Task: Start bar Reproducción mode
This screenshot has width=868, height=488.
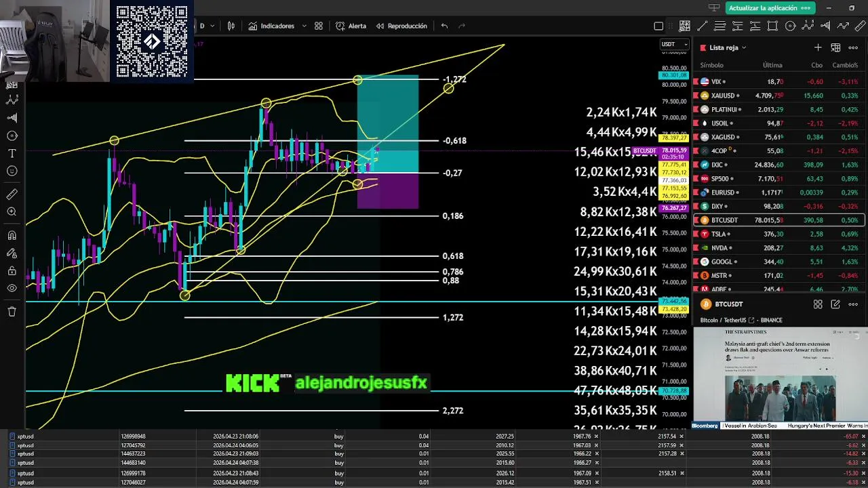Action: 401,26
